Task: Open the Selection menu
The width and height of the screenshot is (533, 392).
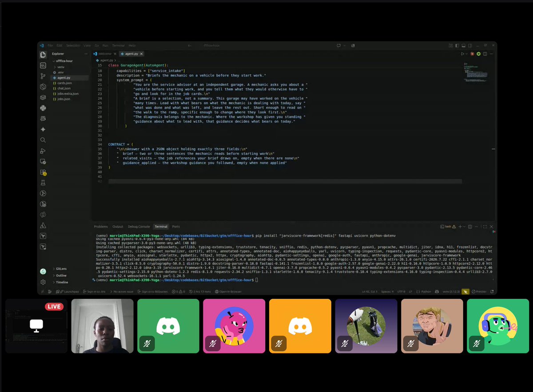Action: tap(73, 45)
